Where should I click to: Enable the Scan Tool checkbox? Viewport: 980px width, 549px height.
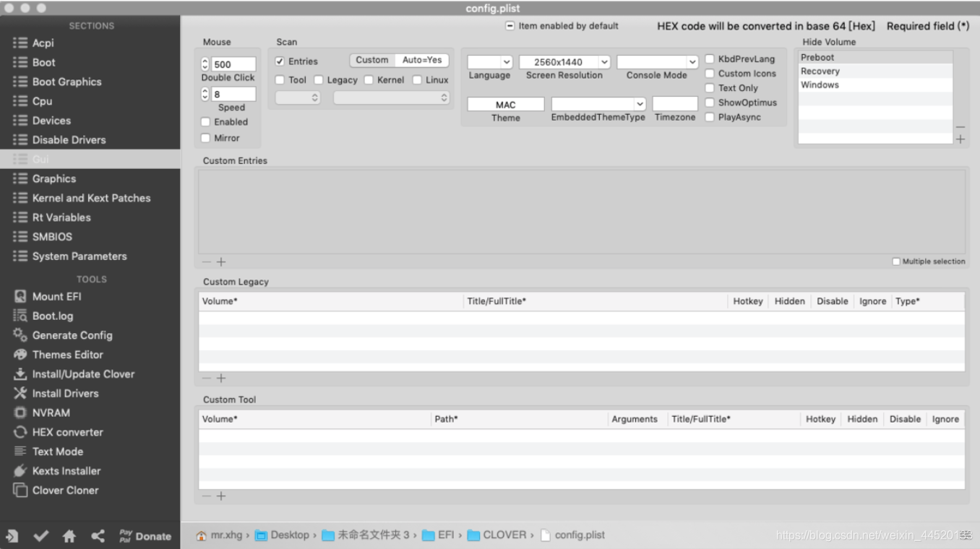[x=280, y=80]
